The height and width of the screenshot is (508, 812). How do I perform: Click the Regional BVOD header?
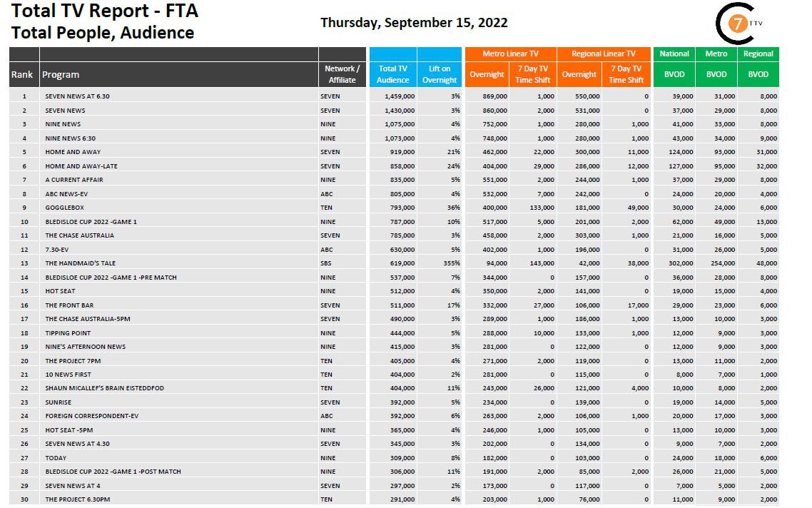coord(758,54)
